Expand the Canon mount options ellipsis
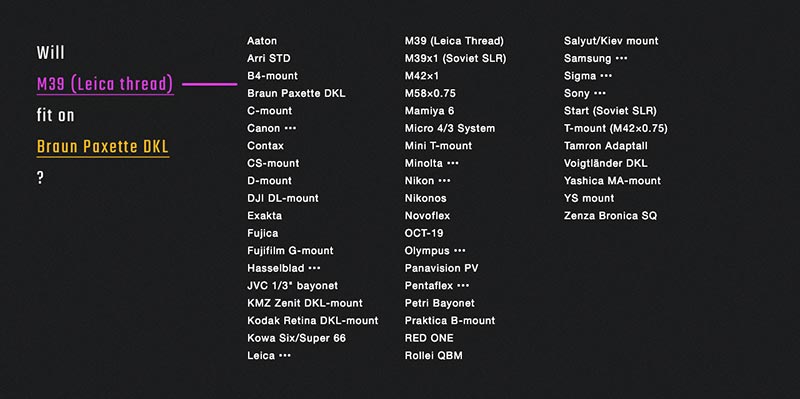The image size is (800, 399). [x=290, y=128]
